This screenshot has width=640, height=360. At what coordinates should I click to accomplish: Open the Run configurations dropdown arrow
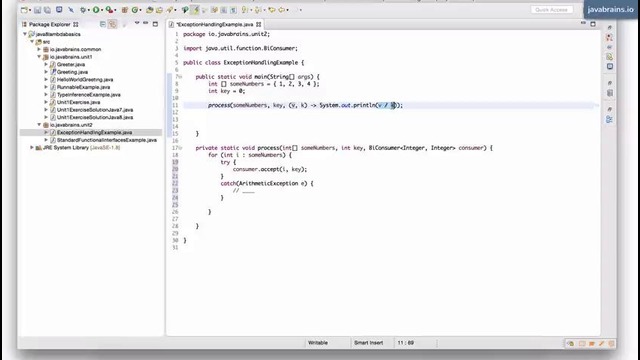coord(102,10)
